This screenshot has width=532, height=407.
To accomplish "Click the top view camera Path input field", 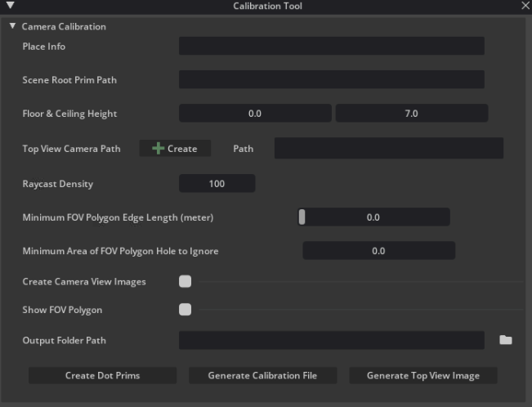I will pos(388,149).
